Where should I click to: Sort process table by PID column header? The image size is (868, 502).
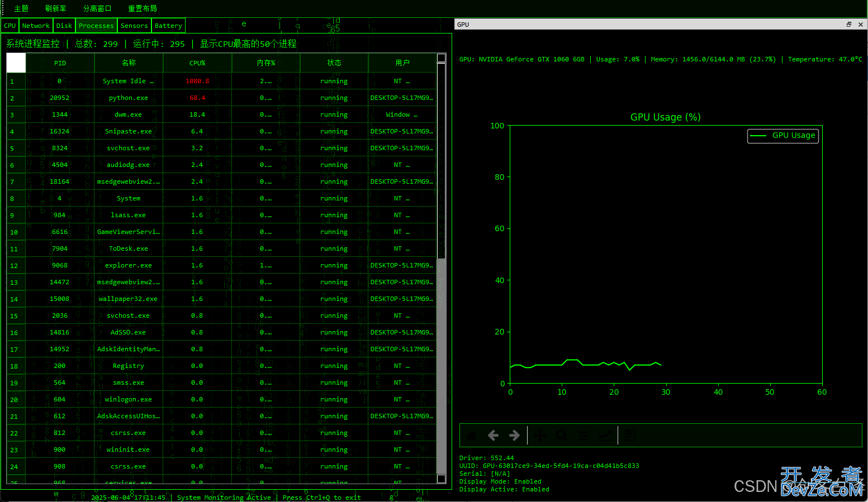[60, 63]
